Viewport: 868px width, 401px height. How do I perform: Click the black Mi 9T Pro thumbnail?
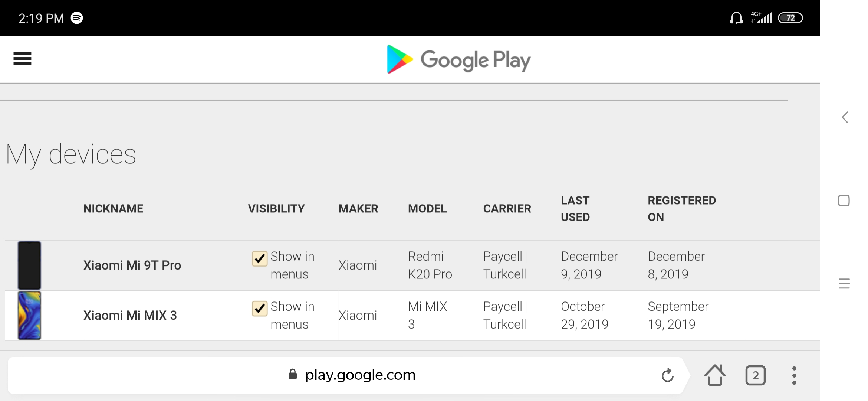(29, 265)
